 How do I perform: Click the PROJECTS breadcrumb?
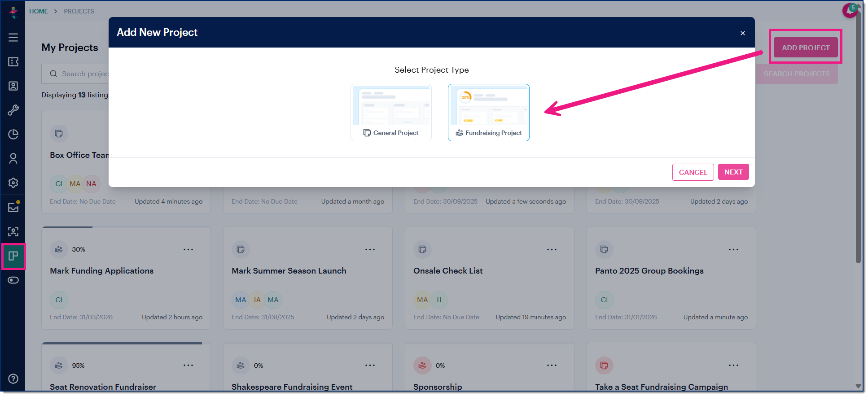(x=79, y=11)
